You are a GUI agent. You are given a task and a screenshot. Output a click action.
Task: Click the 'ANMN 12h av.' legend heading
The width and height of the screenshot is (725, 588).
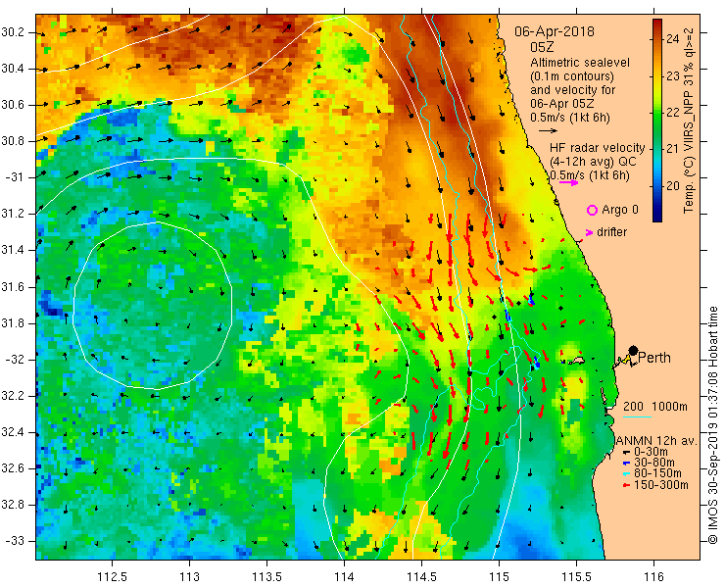[656, 441]
